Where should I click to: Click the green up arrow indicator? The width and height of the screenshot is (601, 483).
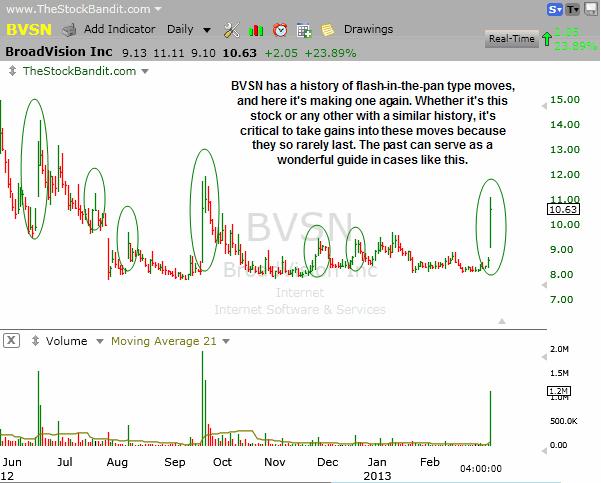(x=546, y=40)
